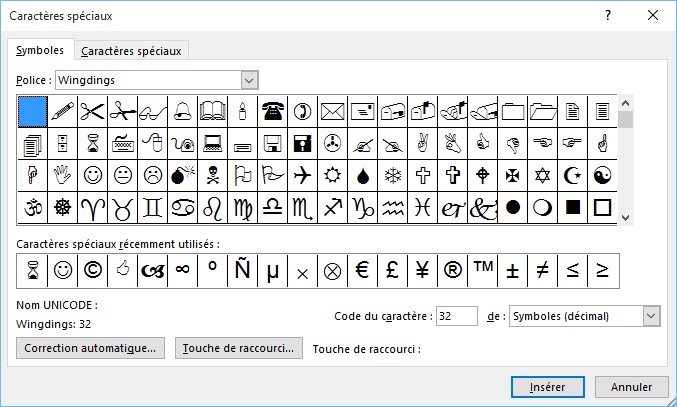This screenshot has height=407, width=677.
Task: Open Correction automatique options
Action: click(x=92, y=348)
